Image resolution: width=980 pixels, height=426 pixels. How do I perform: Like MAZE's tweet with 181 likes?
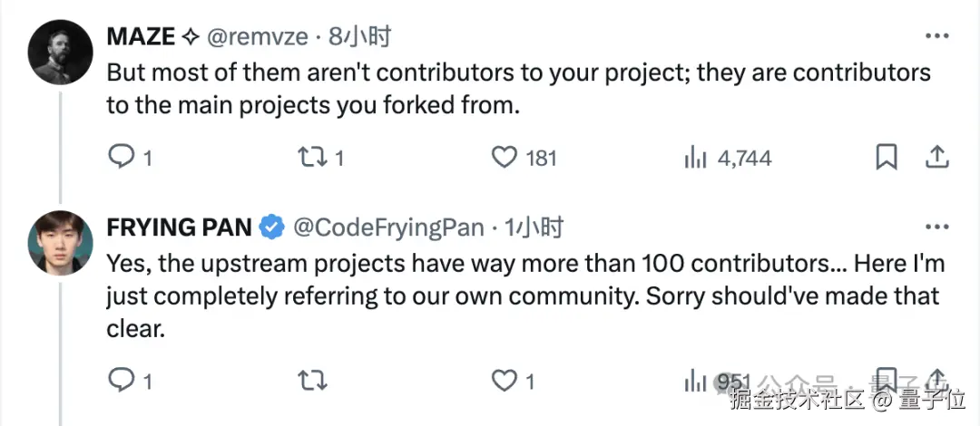click(504, 158)
